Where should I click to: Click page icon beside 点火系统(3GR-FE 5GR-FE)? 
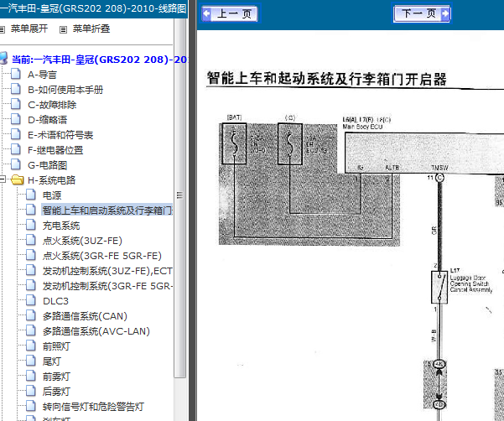31,255
